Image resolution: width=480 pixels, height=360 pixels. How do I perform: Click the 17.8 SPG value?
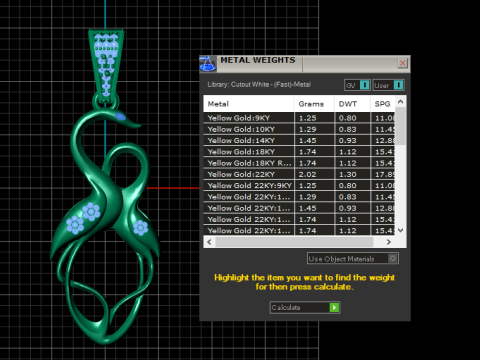point(385,174)
